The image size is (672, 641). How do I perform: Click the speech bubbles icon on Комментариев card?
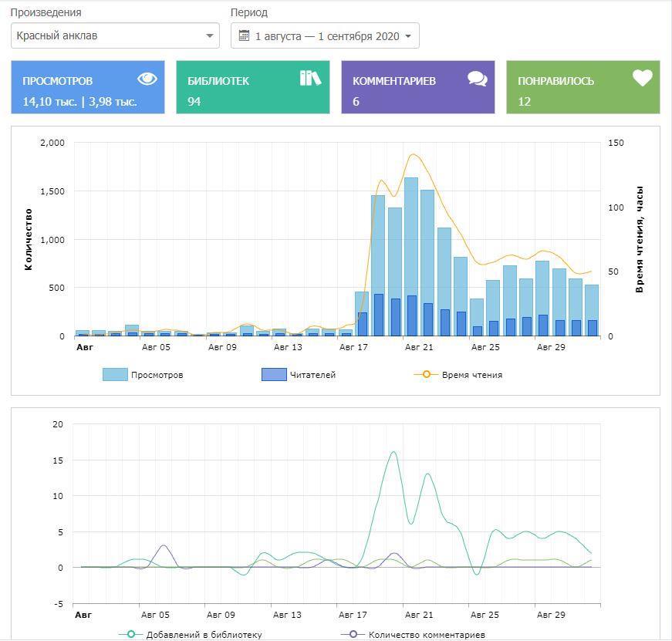[x=477, y=79]
